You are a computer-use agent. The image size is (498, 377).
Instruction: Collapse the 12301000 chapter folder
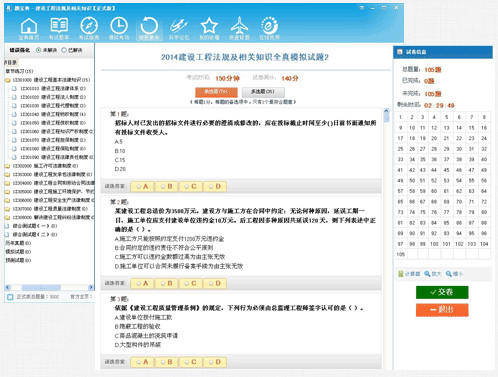(x=7, y=80)
